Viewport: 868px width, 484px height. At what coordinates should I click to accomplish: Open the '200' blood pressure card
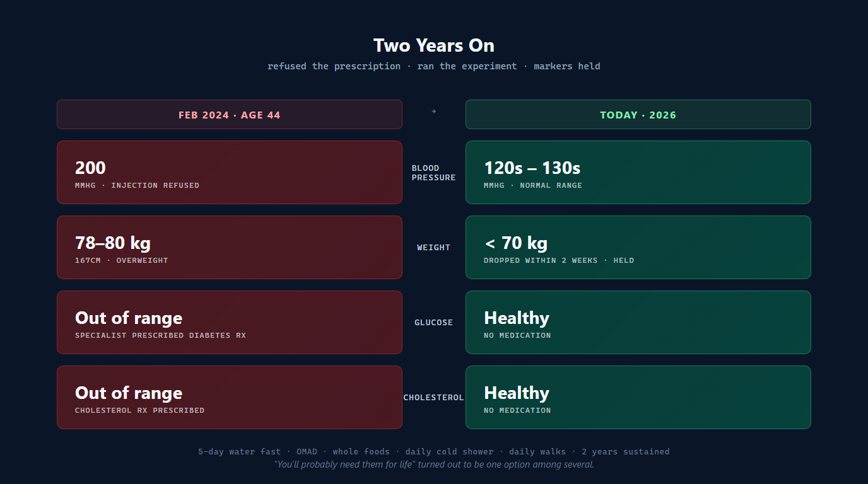[x=230, y=172]
